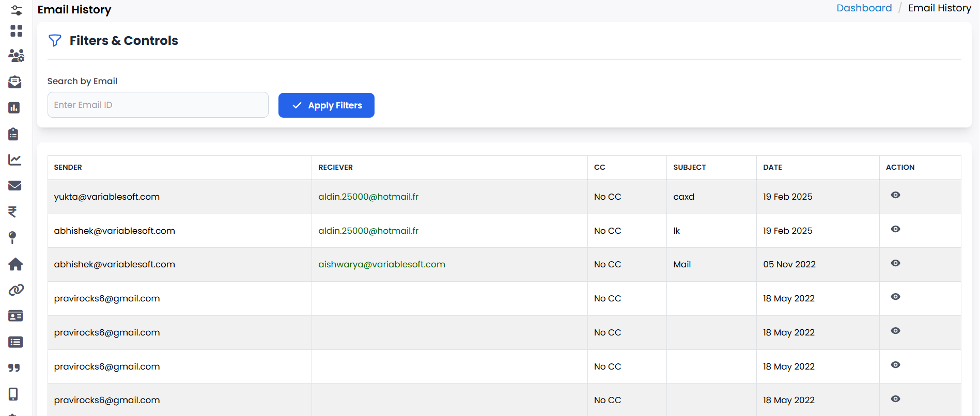Open the home icon in sidebar
This screenshot has width=980, height=416.
point(15,264)
